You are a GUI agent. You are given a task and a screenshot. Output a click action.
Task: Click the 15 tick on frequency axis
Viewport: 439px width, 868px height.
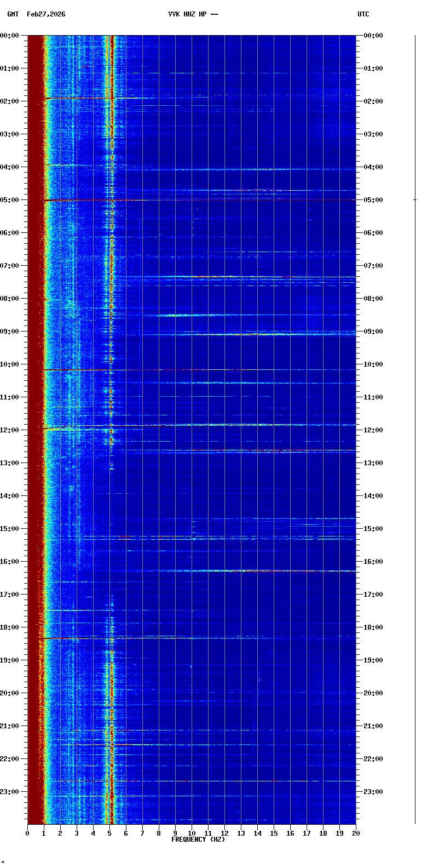tap(274, 833)
